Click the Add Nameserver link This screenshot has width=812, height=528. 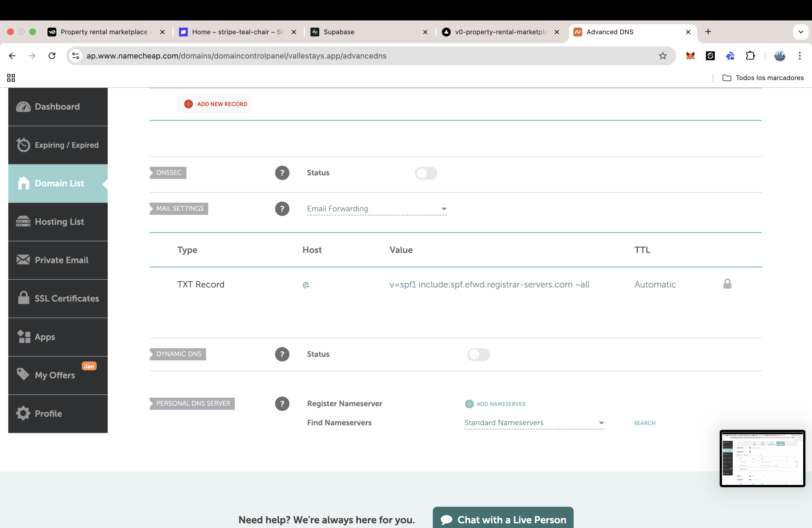point(495,404)
